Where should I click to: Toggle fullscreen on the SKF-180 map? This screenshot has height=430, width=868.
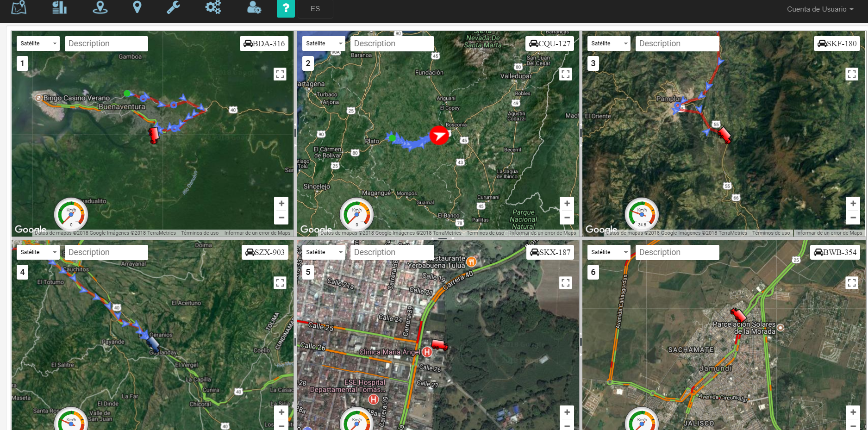pyautogui.click(x=852, y=74)
